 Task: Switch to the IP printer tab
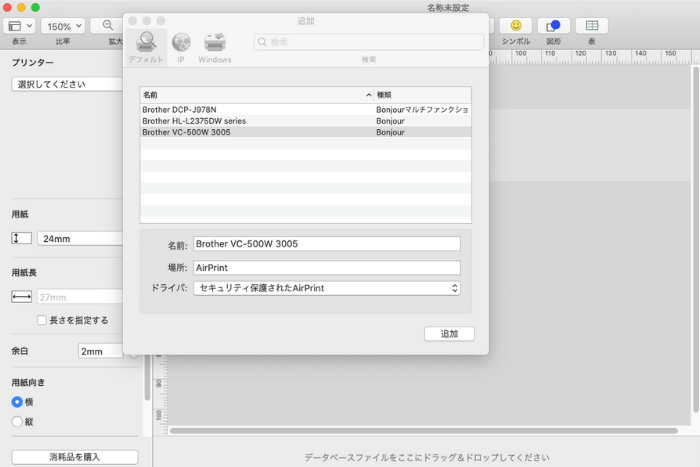click(x=181, y=48)
